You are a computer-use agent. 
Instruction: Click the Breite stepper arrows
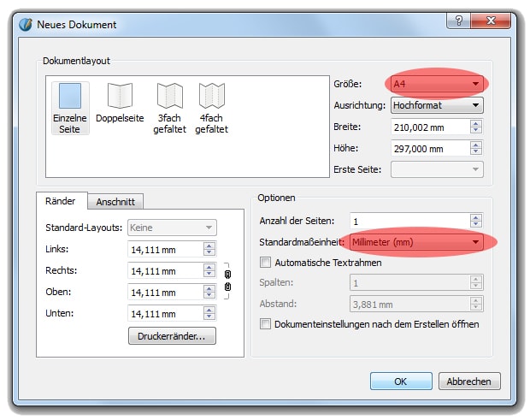[x=476, y=127]
